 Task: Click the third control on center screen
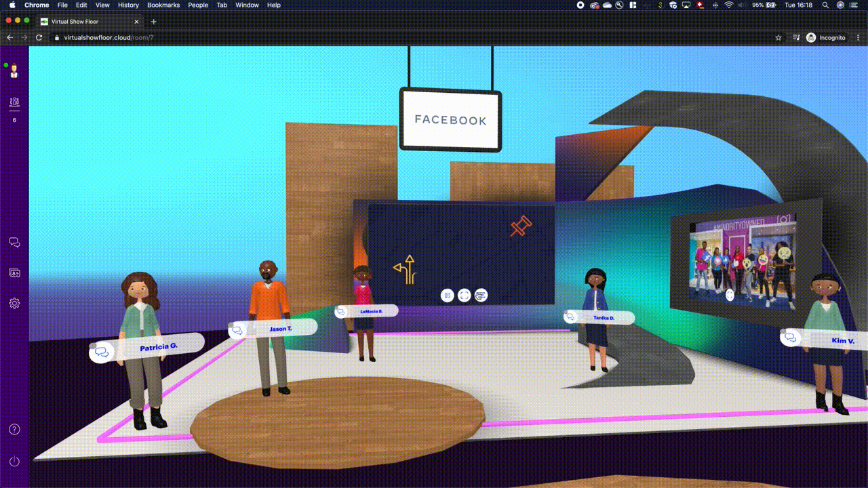click(x=481, y=295)
